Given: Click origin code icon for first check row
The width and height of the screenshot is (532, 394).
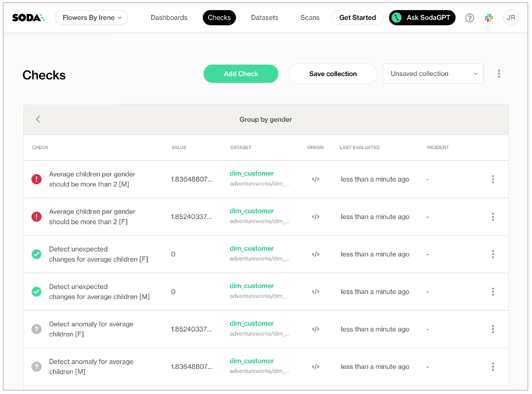Looking at the screenshot, I should (316, 179).
